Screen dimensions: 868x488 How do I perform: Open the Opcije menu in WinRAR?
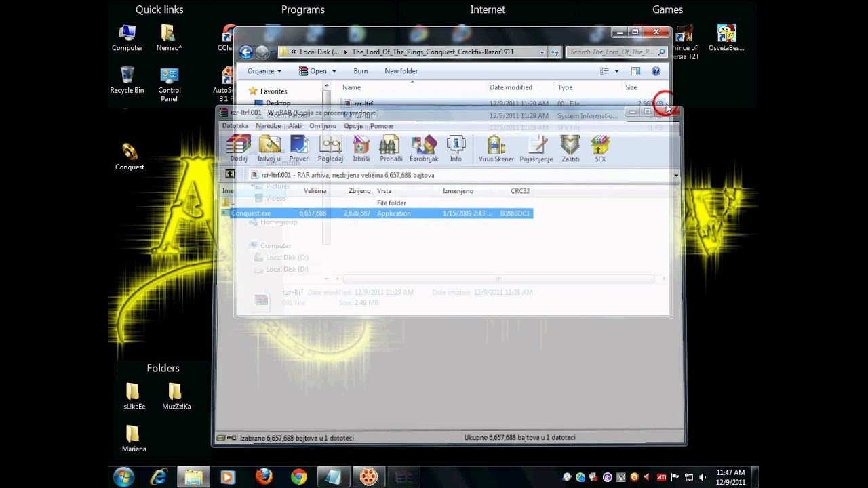(x=353, y=126)
